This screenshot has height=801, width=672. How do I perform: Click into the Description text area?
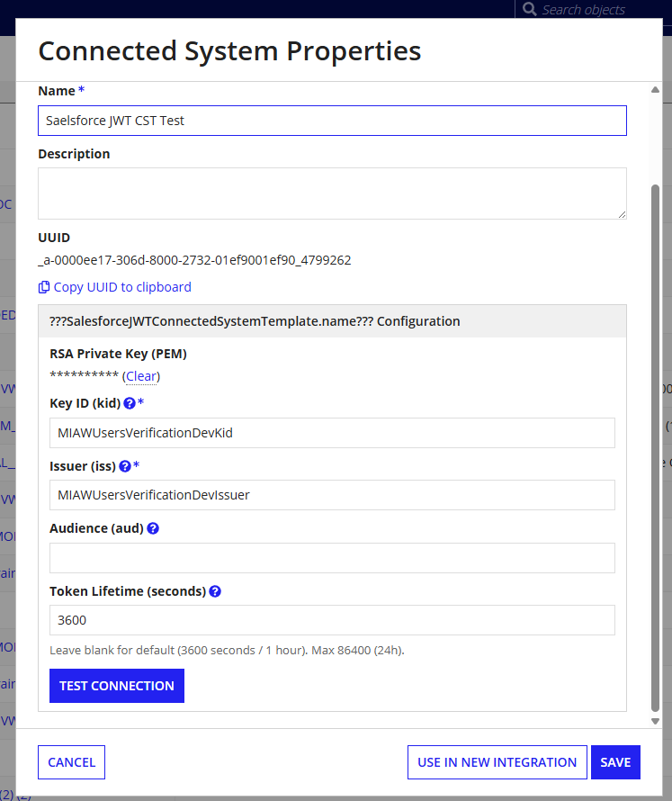coord(333,193)
